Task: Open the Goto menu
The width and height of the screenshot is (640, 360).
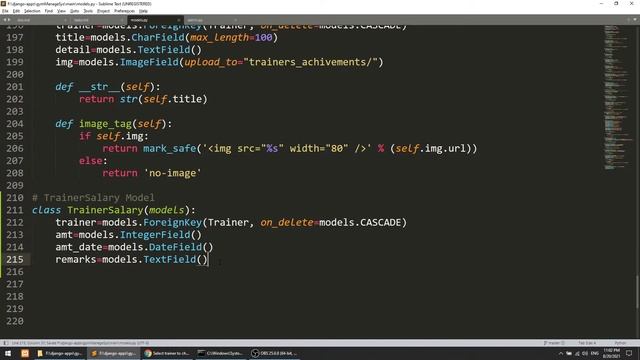Action: tap(75, 11)
